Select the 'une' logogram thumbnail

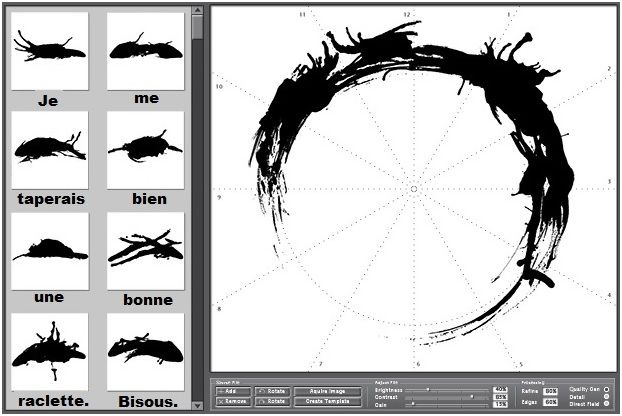(x=50, y=251)
